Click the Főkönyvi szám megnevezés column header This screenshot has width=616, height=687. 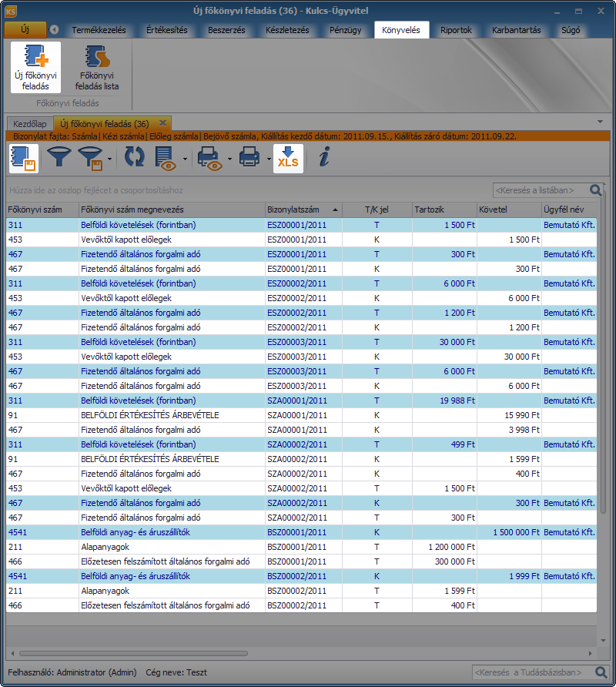(x=172, y=209)
